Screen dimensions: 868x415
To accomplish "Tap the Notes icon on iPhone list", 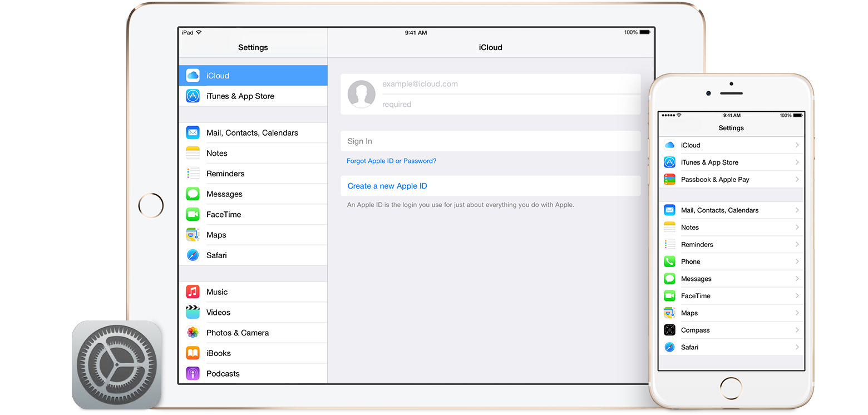I will (670, 228).
